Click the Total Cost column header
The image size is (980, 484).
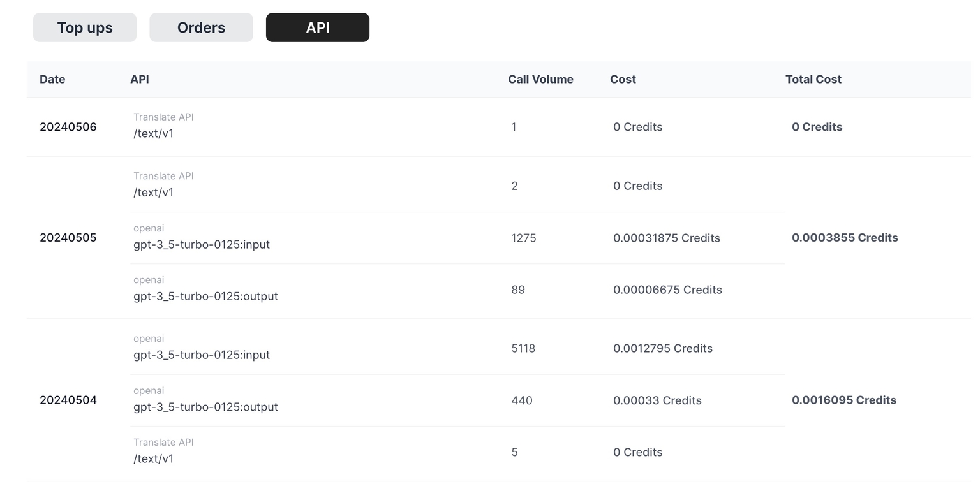click(813, 79)
